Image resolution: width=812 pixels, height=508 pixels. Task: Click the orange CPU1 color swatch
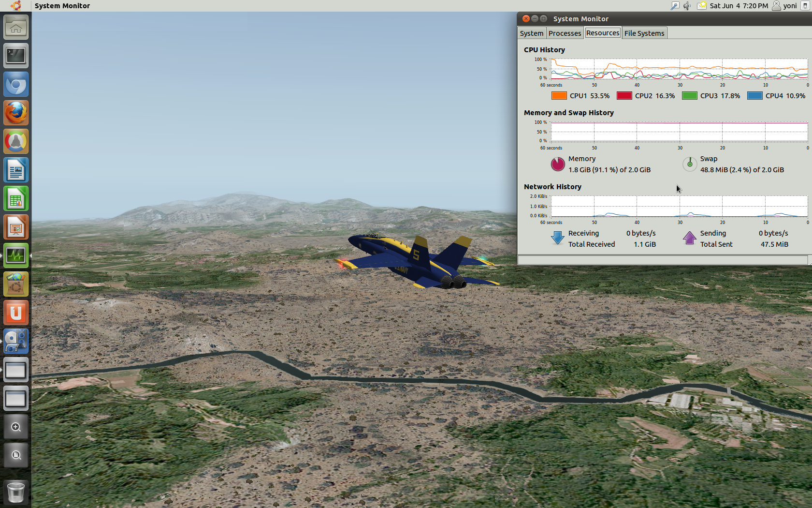point(559,96)
